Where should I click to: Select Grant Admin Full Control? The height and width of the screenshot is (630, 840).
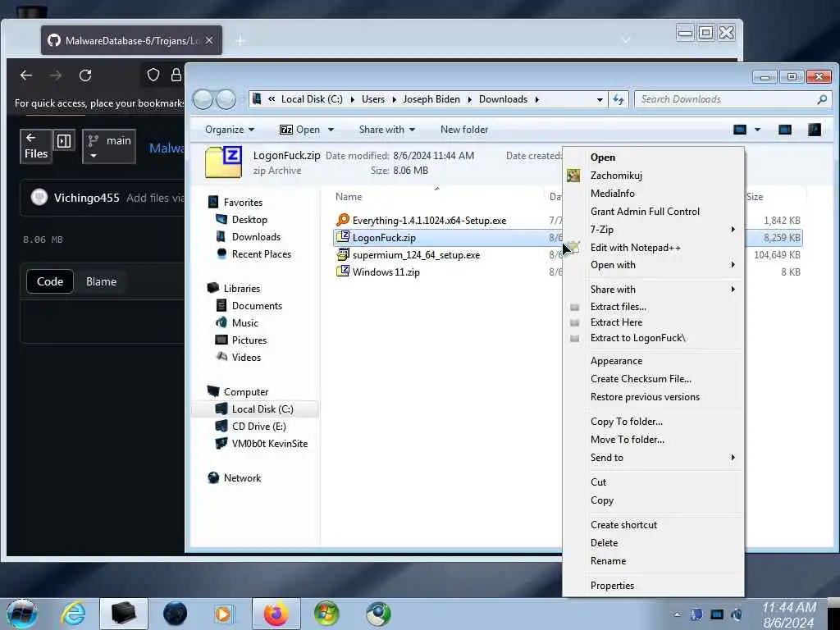click(645, 212)
